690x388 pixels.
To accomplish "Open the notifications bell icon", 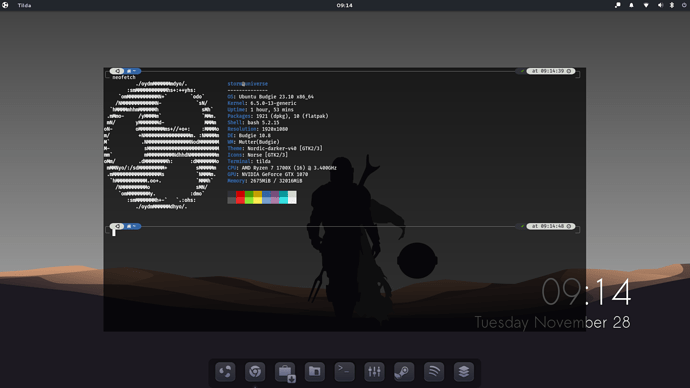I will pos(631,5).
